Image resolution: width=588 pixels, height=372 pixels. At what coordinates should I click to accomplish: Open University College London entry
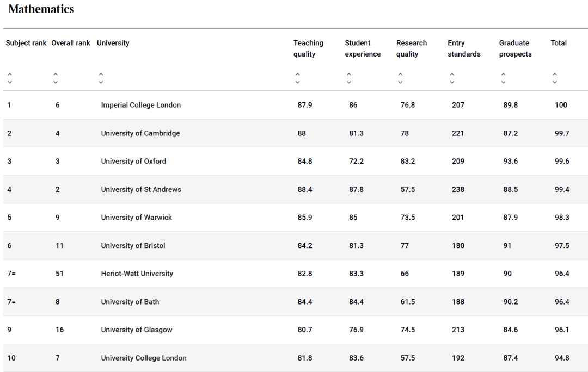[x=144, y=358]
